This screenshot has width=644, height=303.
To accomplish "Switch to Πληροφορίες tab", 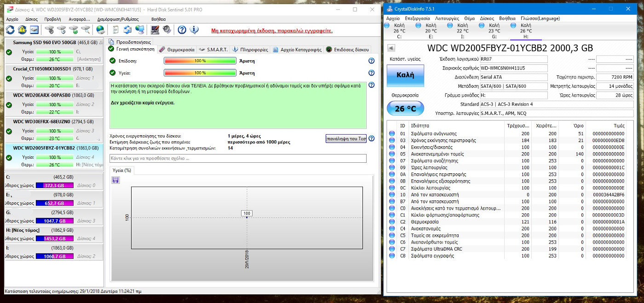I will click(250, 49).
